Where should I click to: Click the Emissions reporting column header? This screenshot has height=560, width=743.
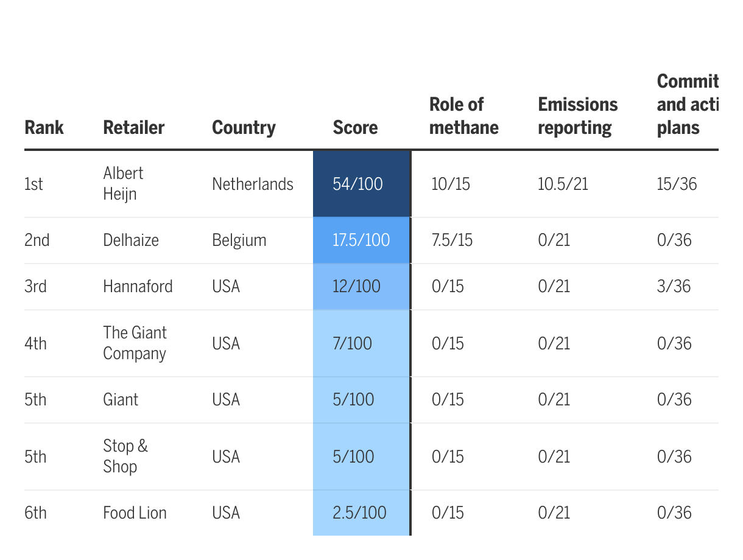[577, 116]
